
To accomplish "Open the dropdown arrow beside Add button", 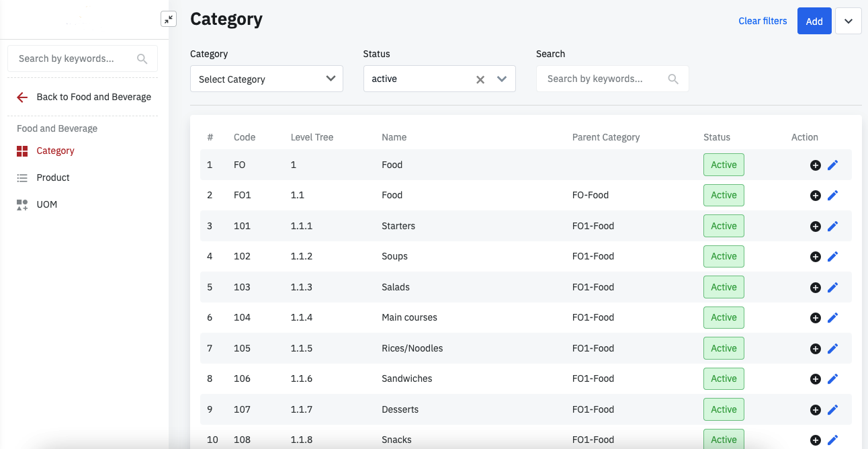I will pos(848,21).
